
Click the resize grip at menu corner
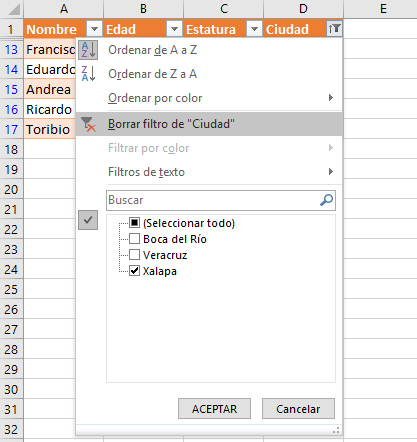click(x=336, y=430)
